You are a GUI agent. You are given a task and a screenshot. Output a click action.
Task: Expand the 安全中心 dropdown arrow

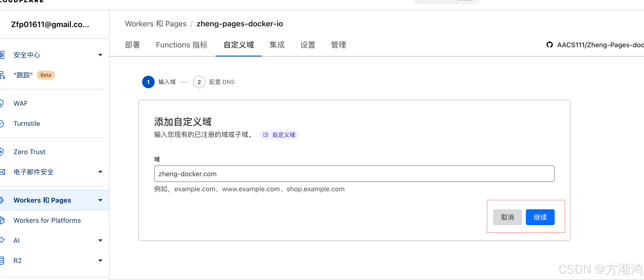[100, 55]
